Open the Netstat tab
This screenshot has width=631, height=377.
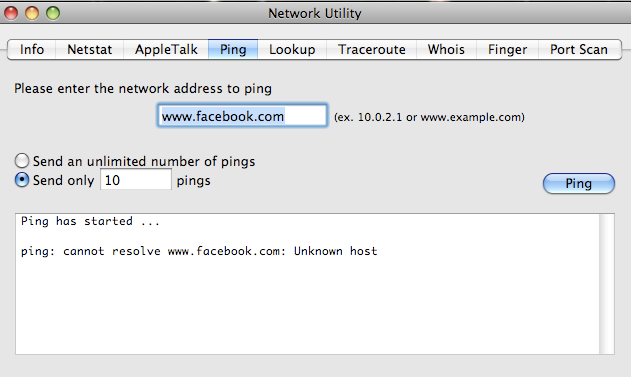[89, 49]
